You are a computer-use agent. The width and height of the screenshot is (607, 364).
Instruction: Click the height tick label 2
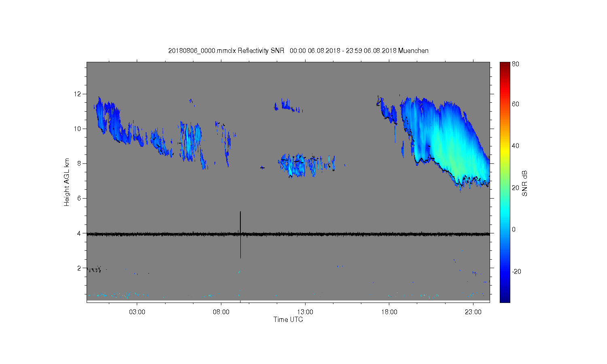[79, 268]
